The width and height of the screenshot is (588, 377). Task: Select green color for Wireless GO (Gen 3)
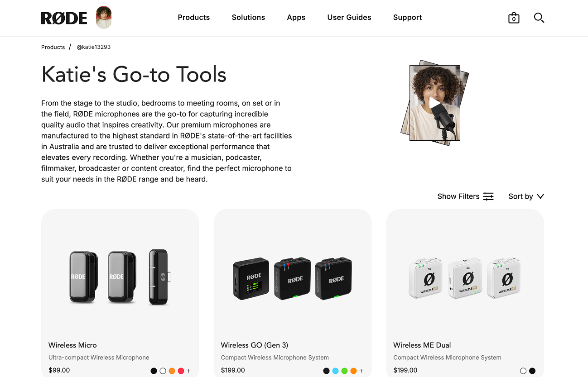click(x=344, y=371)
